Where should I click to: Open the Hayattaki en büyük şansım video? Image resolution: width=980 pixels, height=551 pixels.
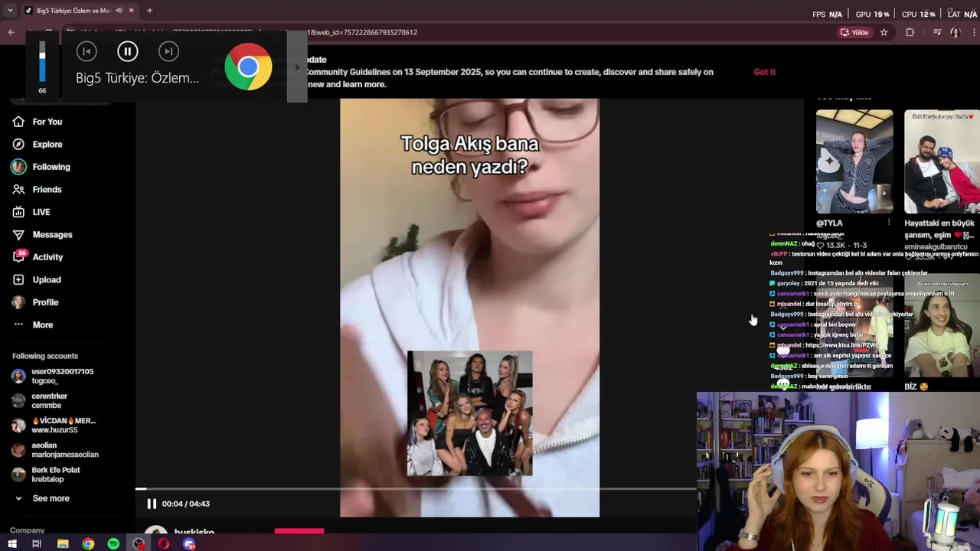[942, 161]
